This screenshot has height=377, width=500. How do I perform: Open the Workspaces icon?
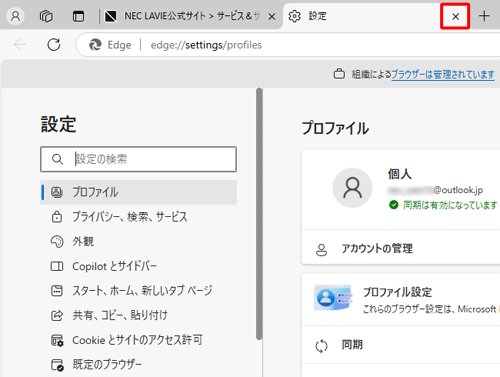(46, 16)
